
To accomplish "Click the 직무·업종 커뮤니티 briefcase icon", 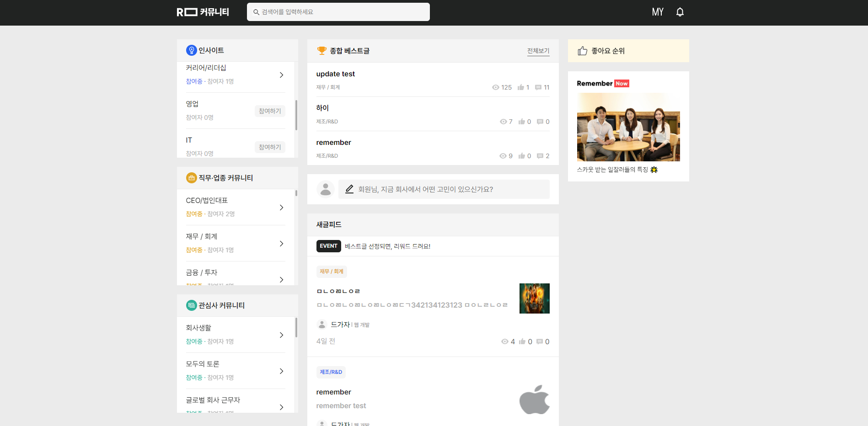I will coord(191,178).
